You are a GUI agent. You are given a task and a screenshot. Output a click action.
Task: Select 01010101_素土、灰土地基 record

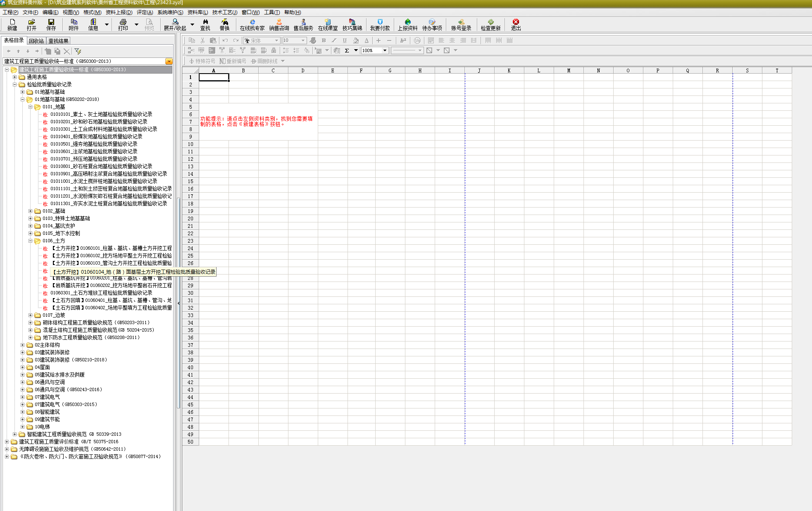pyautogui.click(x=101, y=114)
